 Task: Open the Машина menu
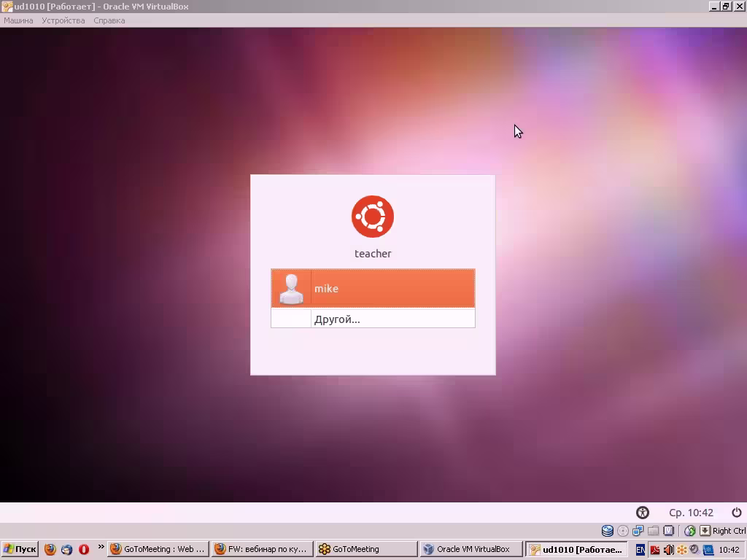pyautogui.click(x=18, y=20)
